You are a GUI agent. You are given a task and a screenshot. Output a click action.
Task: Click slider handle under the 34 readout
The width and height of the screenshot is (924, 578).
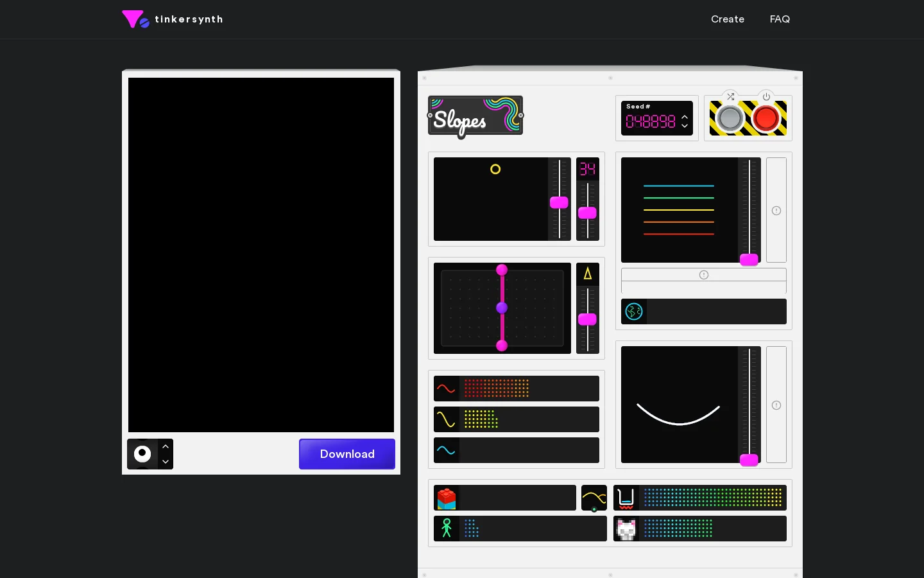(587, 213)
